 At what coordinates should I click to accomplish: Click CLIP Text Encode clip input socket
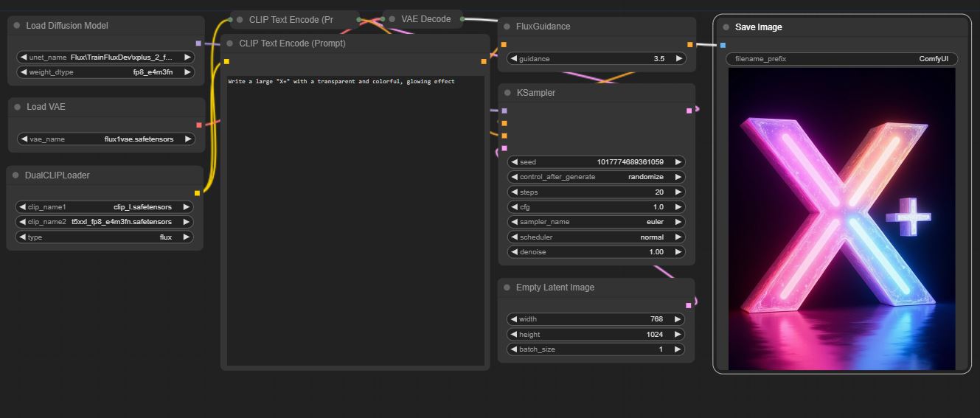click(226, 62)
